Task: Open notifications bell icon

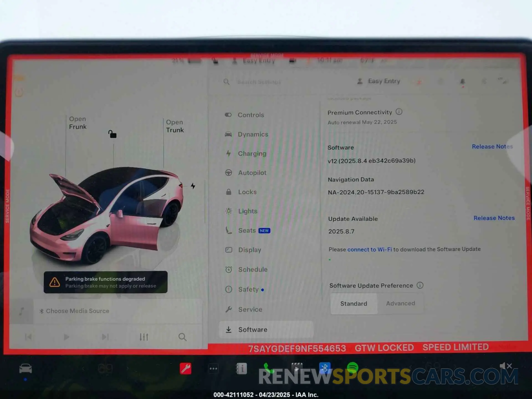Action: (x=462, y=82)
